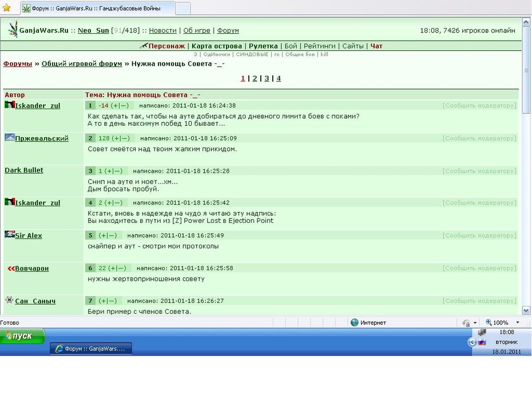This screenshot has height=399, width=532.
Task: Click the flag icon on Iskander_zul's post 1
Action: point(10,105)
